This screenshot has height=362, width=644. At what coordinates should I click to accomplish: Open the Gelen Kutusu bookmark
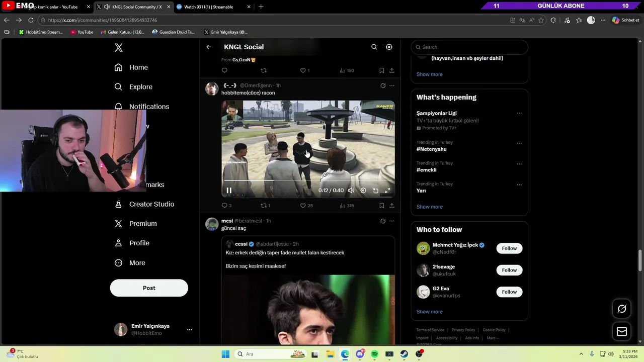click(x=122, y=32)
